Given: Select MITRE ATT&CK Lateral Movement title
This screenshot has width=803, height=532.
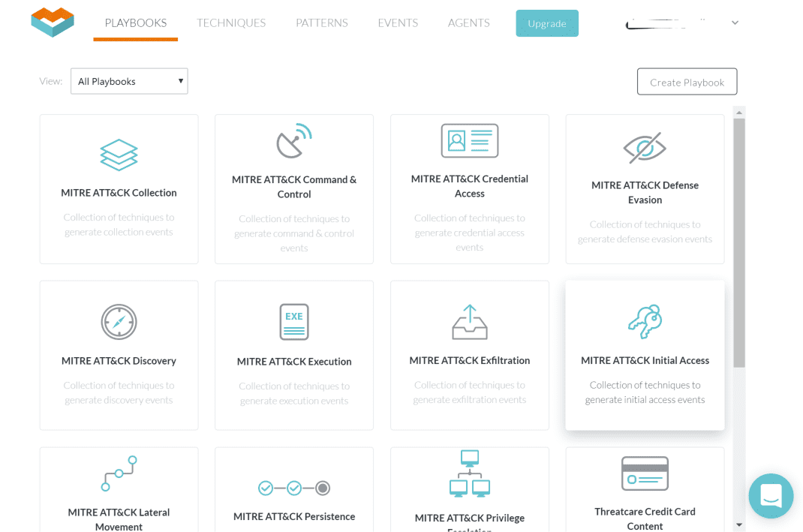Looking at the screenshot, I should pyautogui.click(x=119, y=519).
